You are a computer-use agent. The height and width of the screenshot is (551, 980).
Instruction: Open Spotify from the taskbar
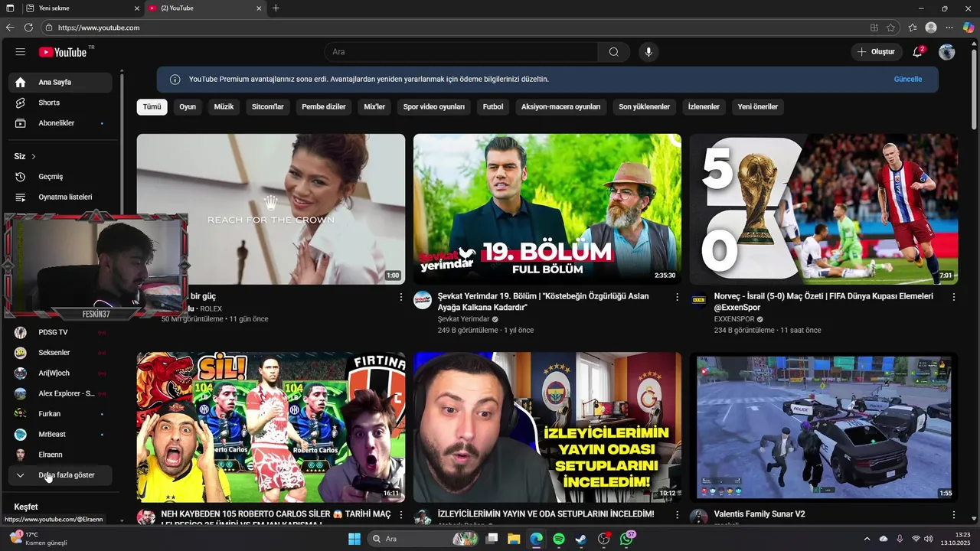[x=559, y=539]
